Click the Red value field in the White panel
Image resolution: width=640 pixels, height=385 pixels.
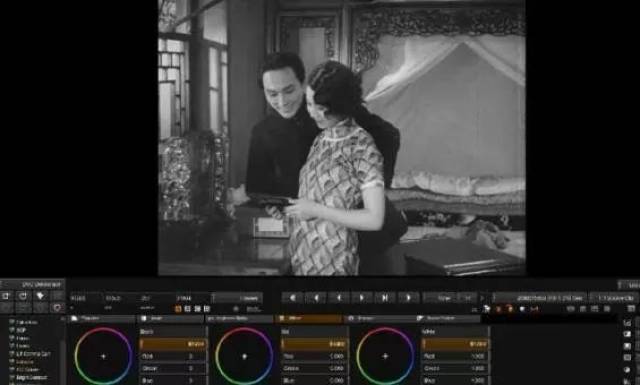coord(455,356)
